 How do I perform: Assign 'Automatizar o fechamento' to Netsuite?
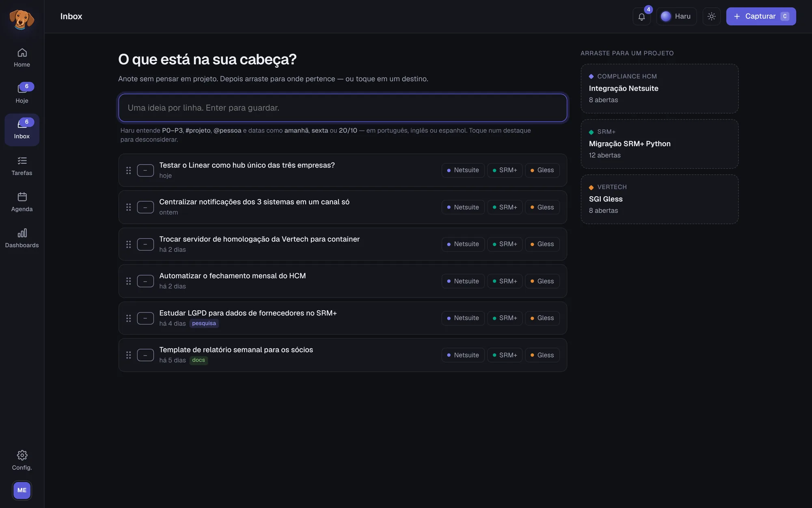click(463, 281)
